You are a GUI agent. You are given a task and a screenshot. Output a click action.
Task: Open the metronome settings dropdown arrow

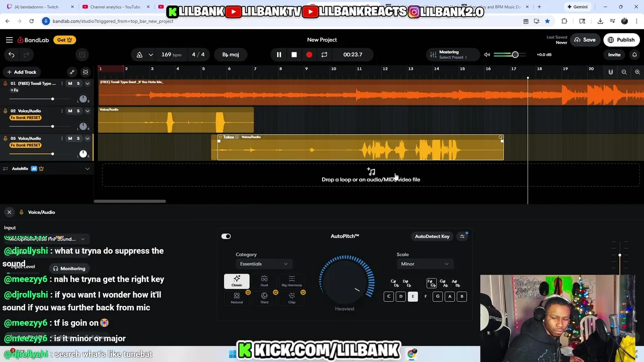click(150, 54)
